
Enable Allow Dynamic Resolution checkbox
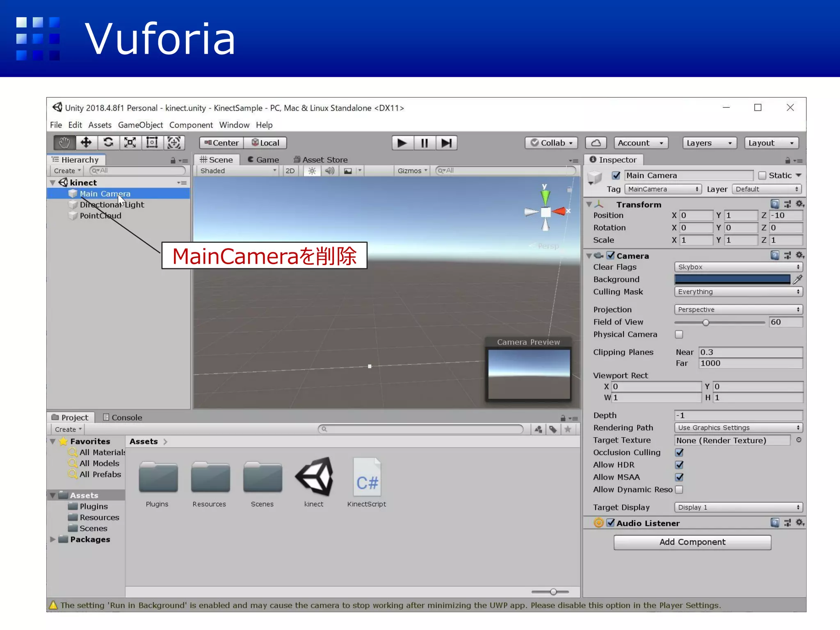pyautogui.click(x=679, y=489)
